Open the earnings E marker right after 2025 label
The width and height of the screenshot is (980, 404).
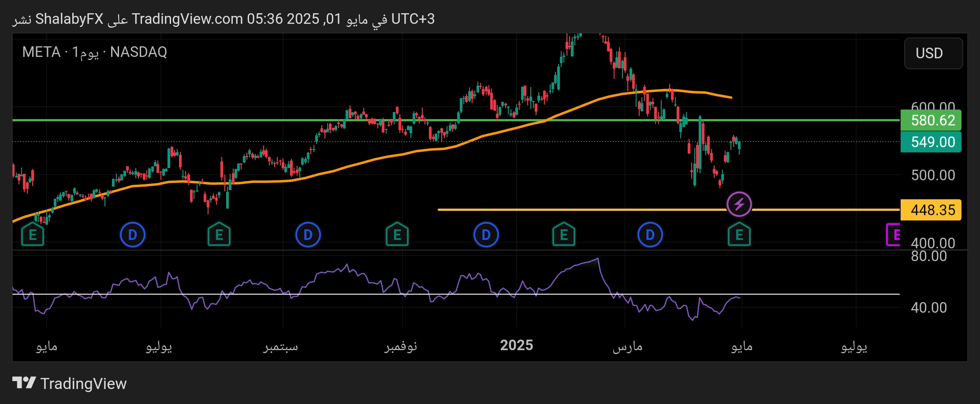coord(563,235)
